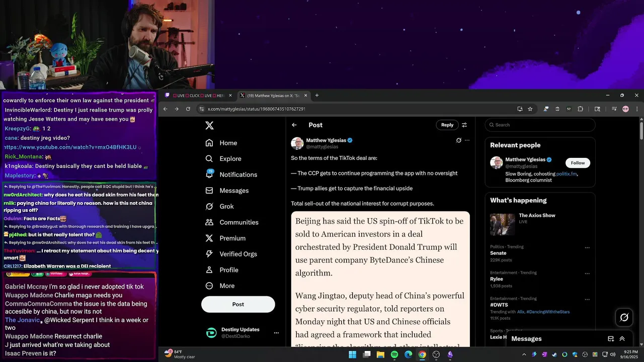Bookmark this page with star icon
This screenshot has width=644, height=362.
(x=530, y=109)
